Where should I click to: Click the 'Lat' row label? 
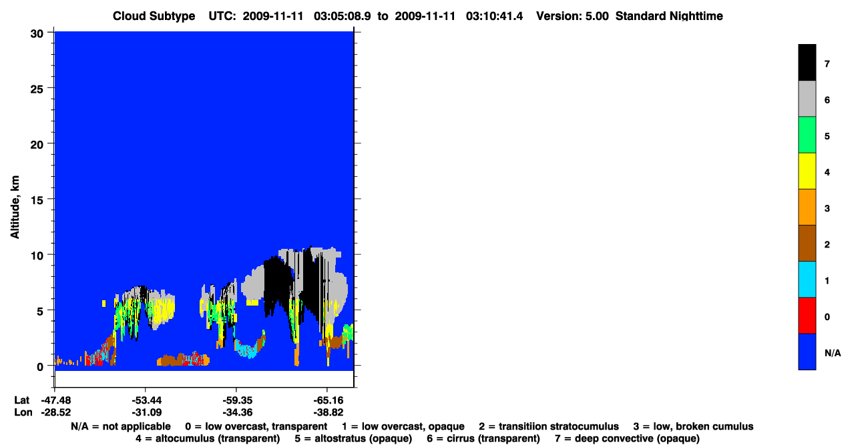pyautogui.click(x=22, y=400)
